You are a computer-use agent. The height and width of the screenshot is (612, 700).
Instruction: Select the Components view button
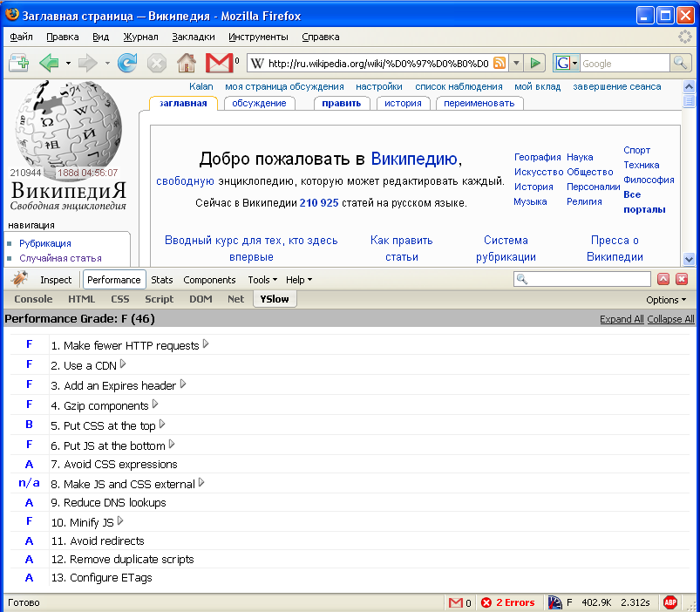click(x=209, y=280)
